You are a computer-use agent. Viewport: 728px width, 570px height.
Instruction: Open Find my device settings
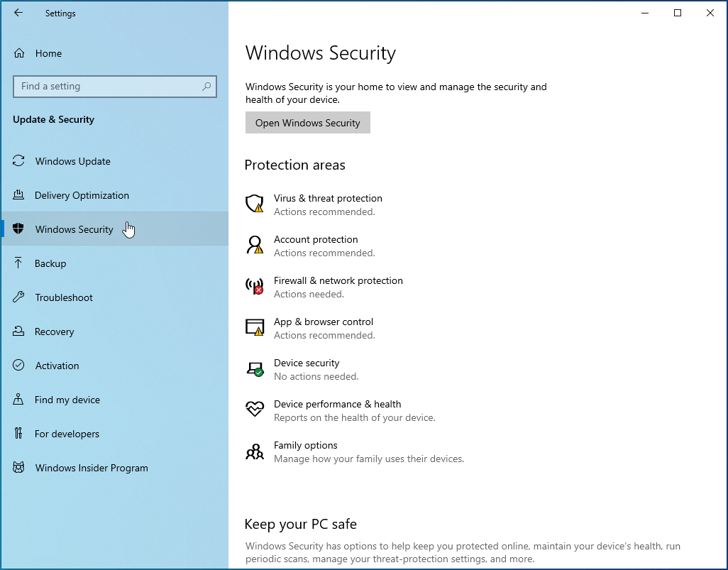click(65, 400)
